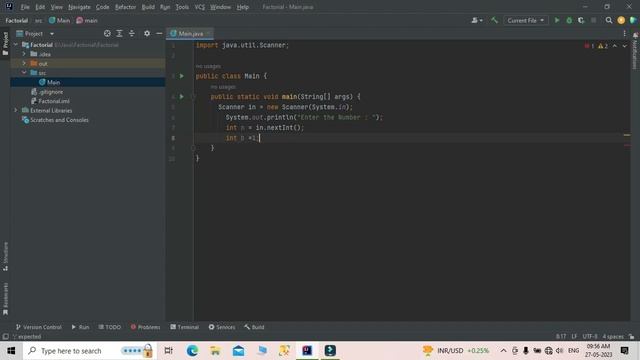This screenshot has width=640, height=360.
Task: Click UTF-8 encoding in status bar
Action: coord(590,337)
